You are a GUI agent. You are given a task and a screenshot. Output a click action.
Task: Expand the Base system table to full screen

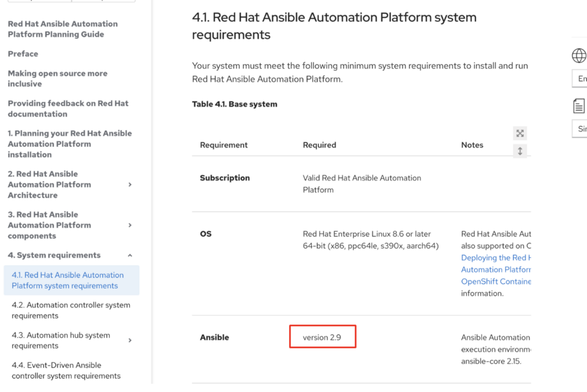[520, 133]
